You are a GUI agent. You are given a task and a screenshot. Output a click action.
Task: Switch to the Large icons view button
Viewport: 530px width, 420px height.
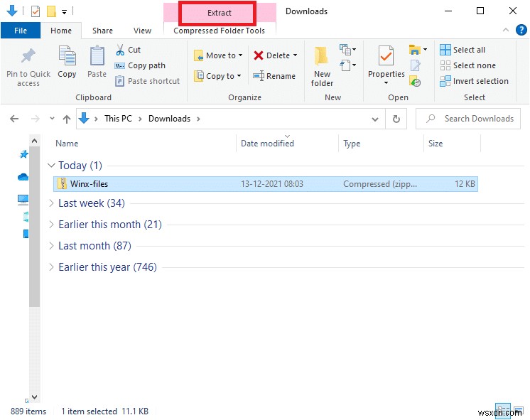coord(518,410)
